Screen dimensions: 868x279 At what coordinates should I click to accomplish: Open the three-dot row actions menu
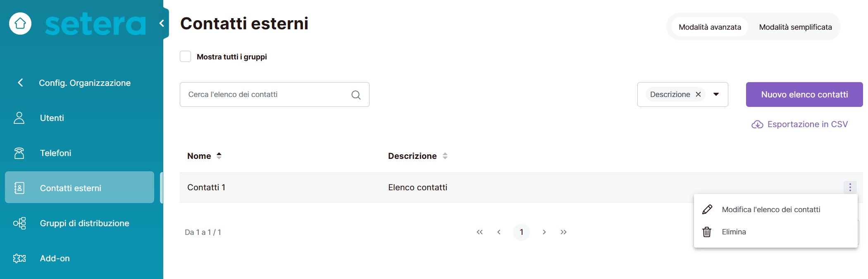[x=850, y=187]
